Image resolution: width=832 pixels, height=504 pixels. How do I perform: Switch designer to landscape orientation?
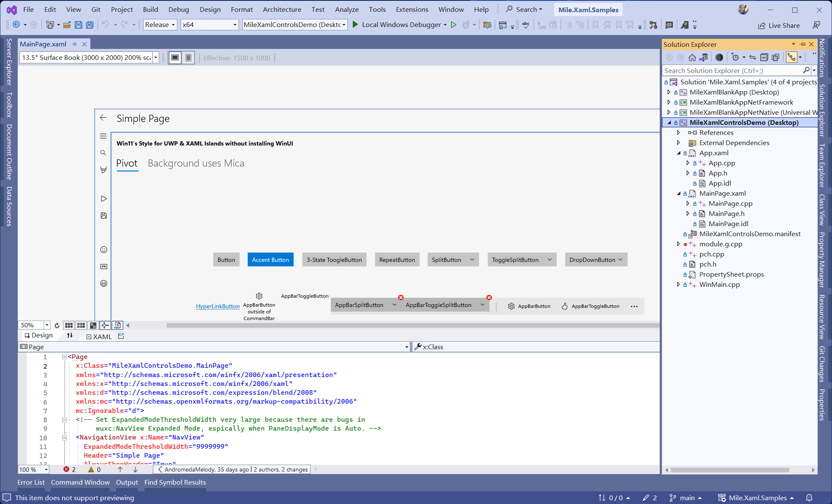click(175, 58)
